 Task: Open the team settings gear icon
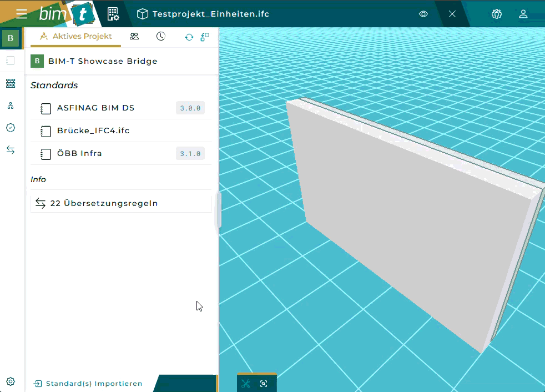click(497, 14)
